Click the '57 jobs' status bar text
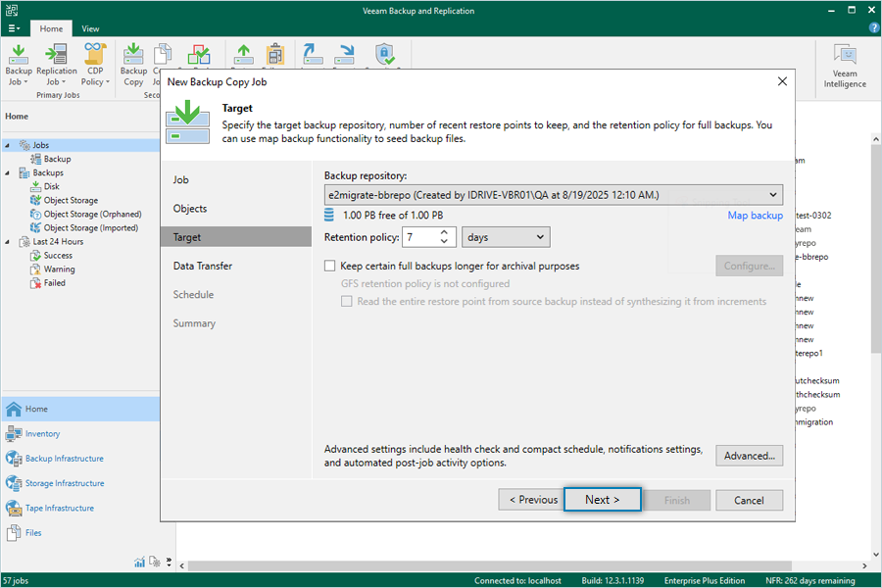Screen dimensions: 882x588 (16, 581)
